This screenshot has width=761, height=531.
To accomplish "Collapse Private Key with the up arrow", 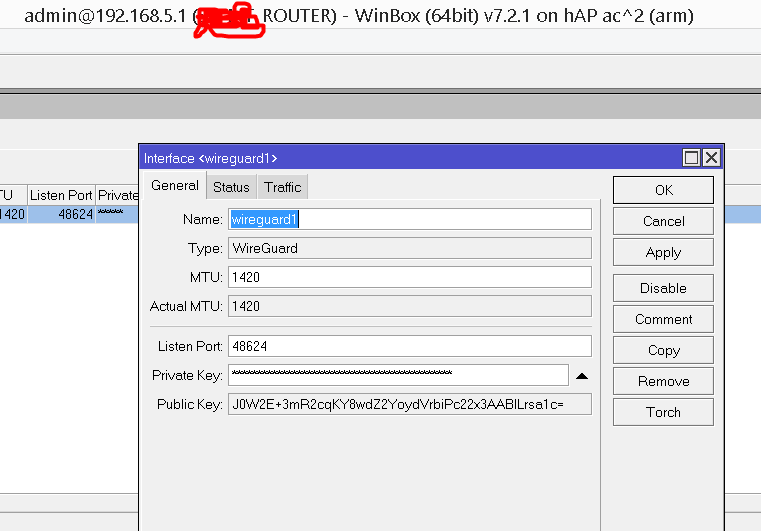I will [581, 376].
